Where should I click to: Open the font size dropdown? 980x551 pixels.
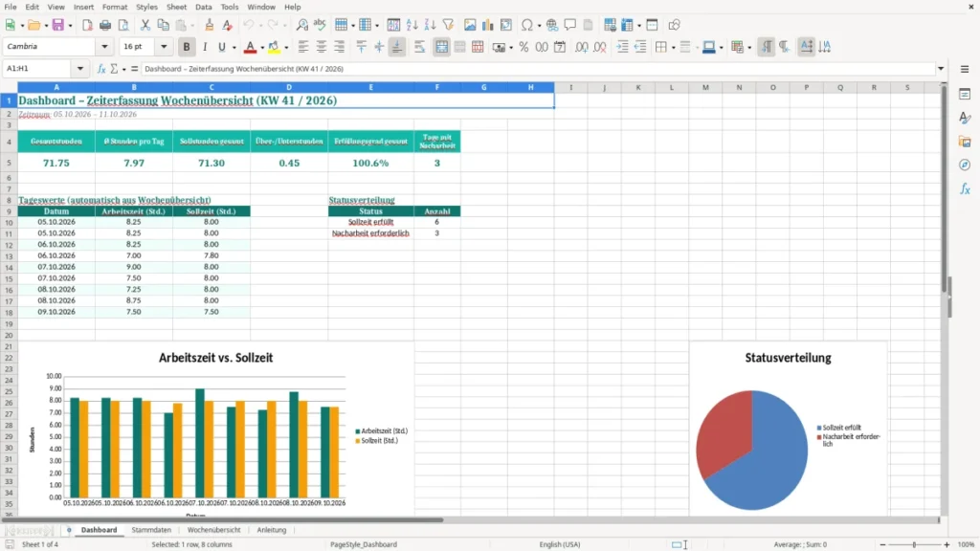coord(164,47)
